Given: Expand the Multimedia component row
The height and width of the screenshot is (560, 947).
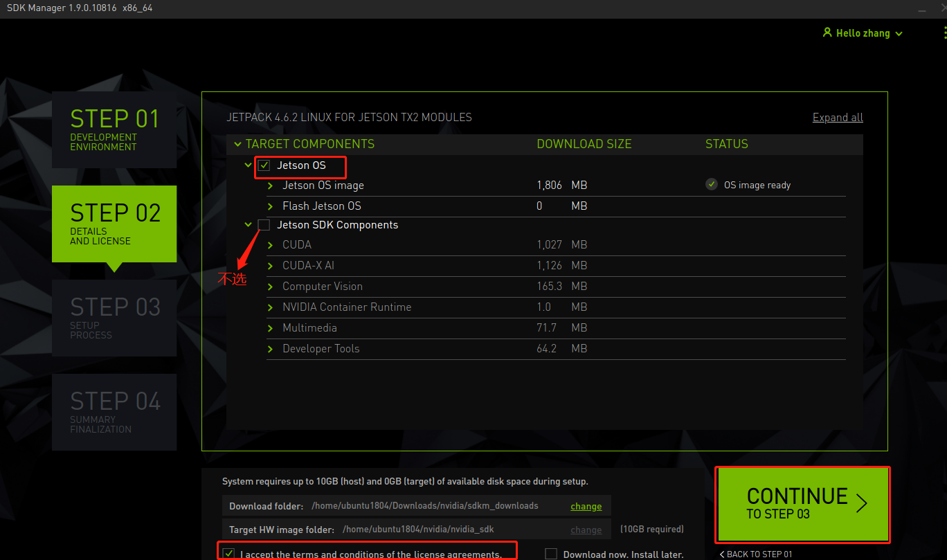Looking at the screenshot, I should pyautogui.click(x=271, y=328).
